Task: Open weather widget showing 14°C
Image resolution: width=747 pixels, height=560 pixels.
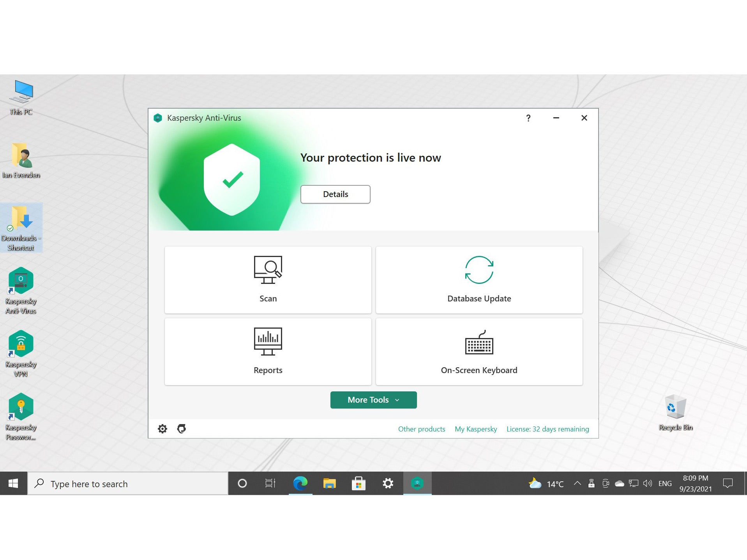Action: coord(546,484)
